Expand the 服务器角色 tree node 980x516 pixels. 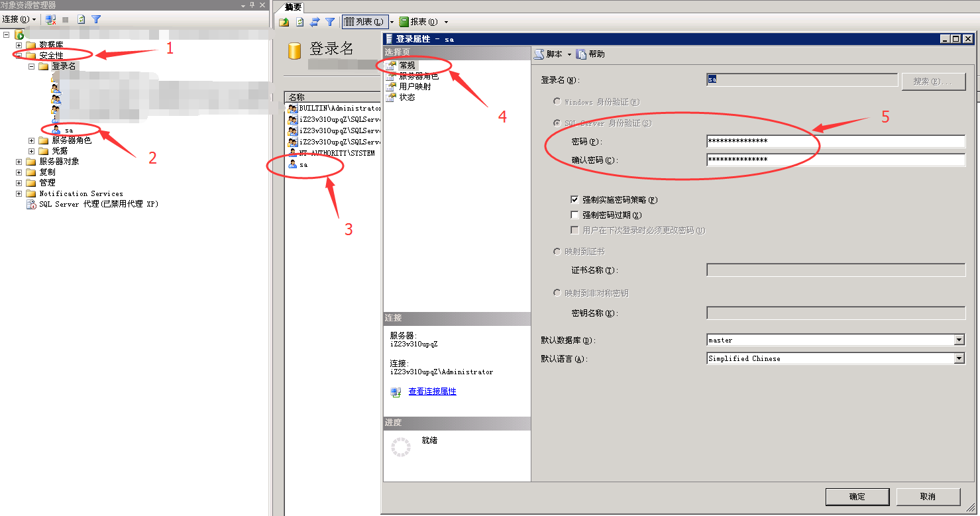[31, 140]
